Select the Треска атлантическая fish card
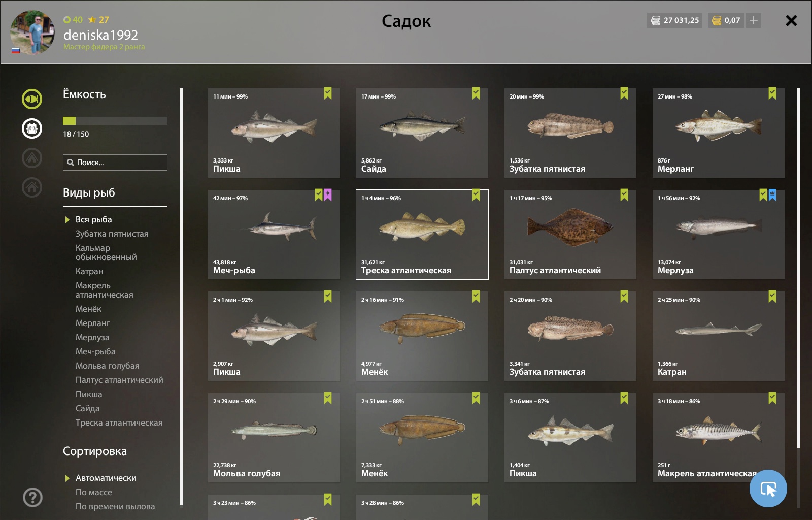 coord(422,235)
